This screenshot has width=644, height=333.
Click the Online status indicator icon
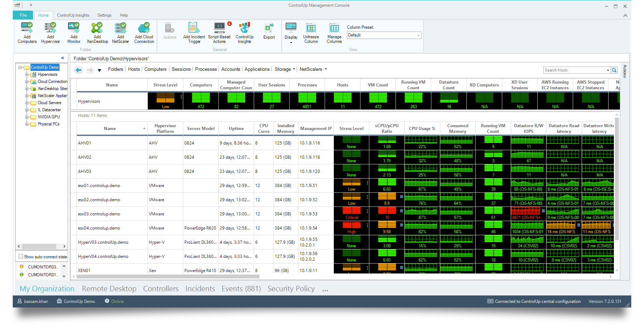(x=107, y=301)
